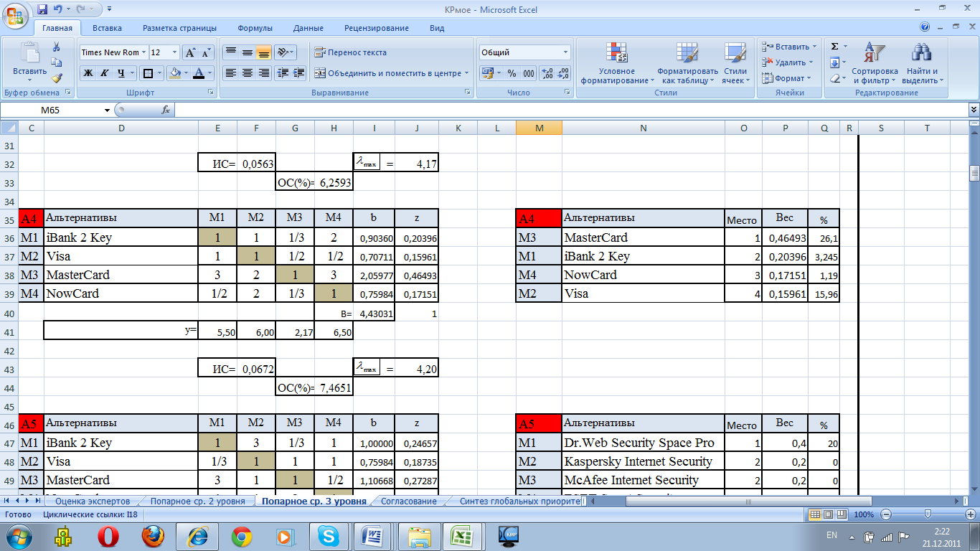The image size is (980, 551).
Task: Align text to middle of cell
Action: pyautogui.click(x=247, y=52)
